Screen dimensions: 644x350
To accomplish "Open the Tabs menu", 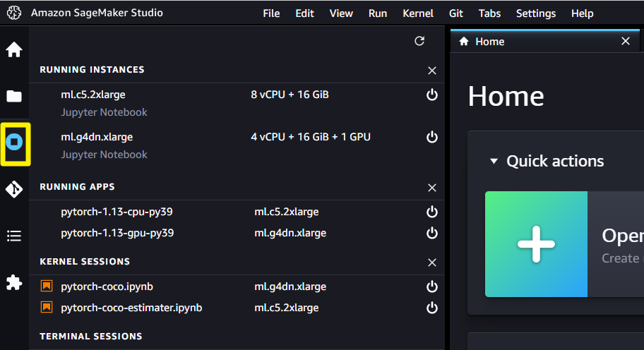I will pos(489,13).
